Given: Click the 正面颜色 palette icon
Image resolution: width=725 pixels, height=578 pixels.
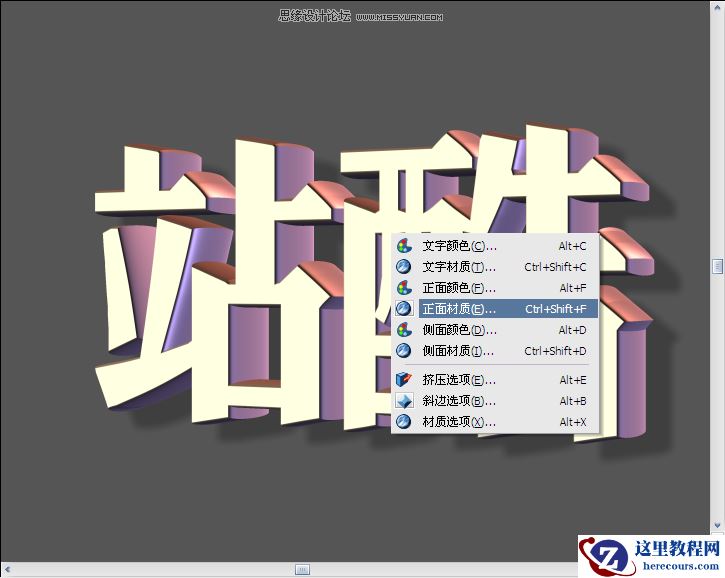Looking at the screenshot, I should [x=404, y=288].
